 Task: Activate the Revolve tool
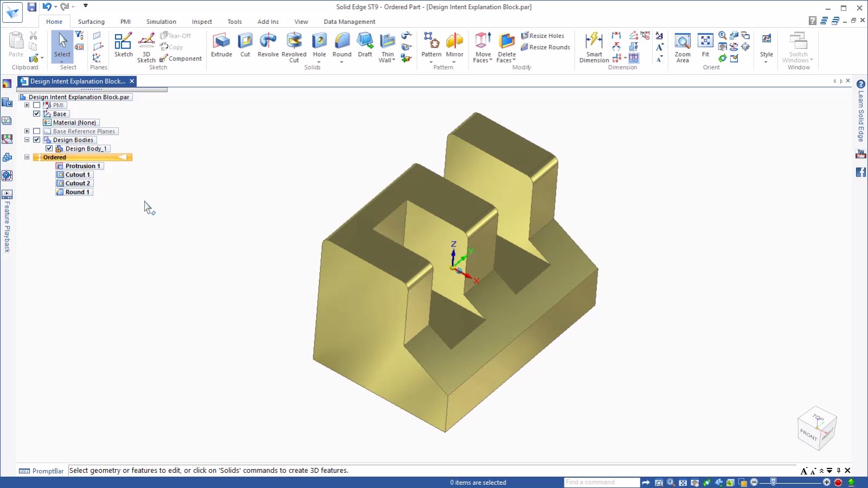pos(267,46)
